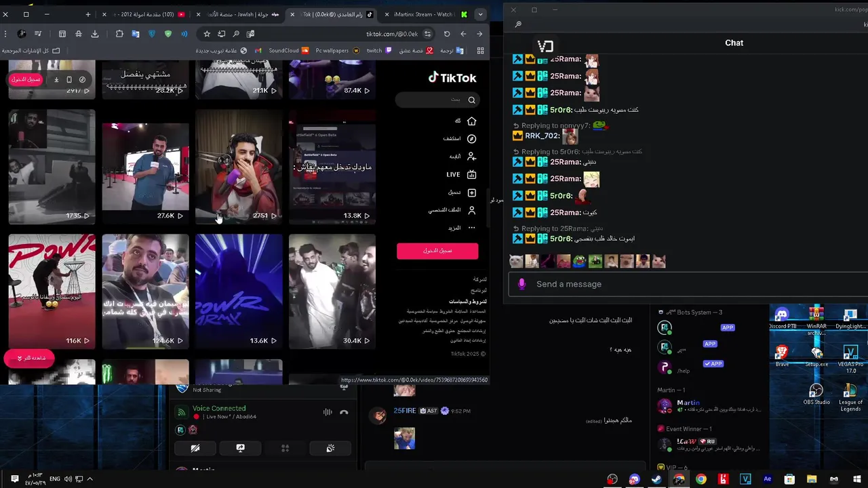Open TikTok Explore compass icon
This screenshot has width=868, height=488.
coord(471,139)
